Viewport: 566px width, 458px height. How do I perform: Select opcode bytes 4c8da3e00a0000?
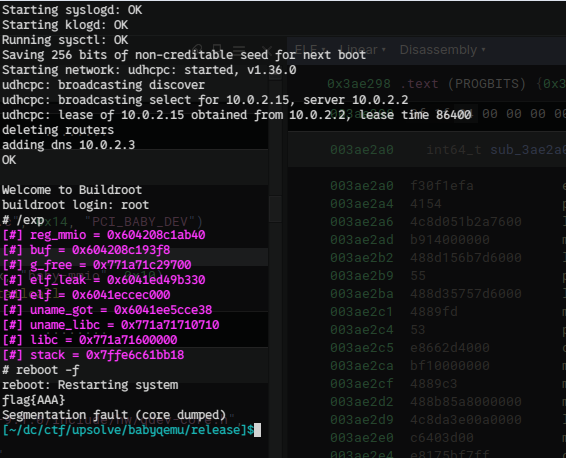click(466, 420)
